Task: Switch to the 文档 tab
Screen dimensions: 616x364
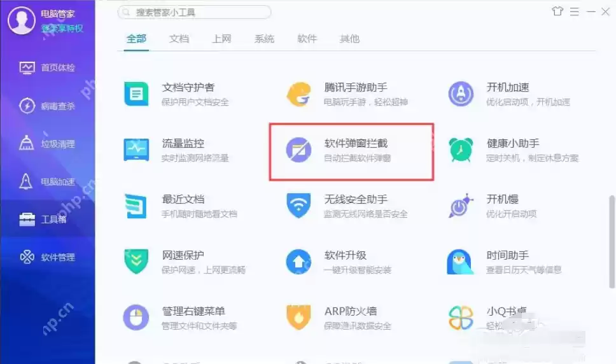Action: point(179,39)
